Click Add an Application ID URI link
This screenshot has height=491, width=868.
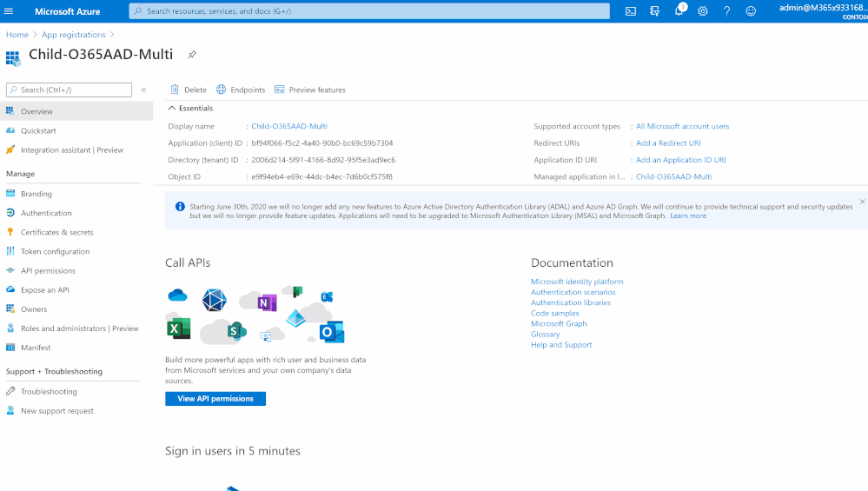681,160
